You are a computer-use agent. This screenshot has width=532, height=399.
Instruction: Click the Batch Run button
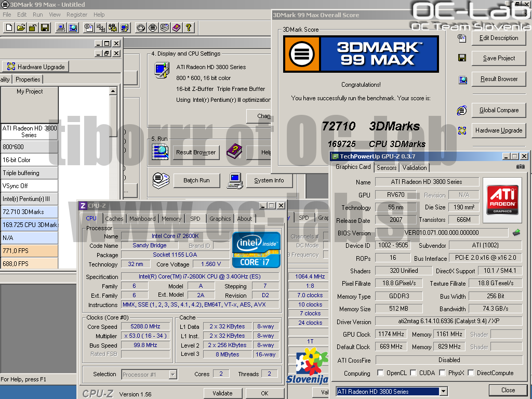pos(196,180)
